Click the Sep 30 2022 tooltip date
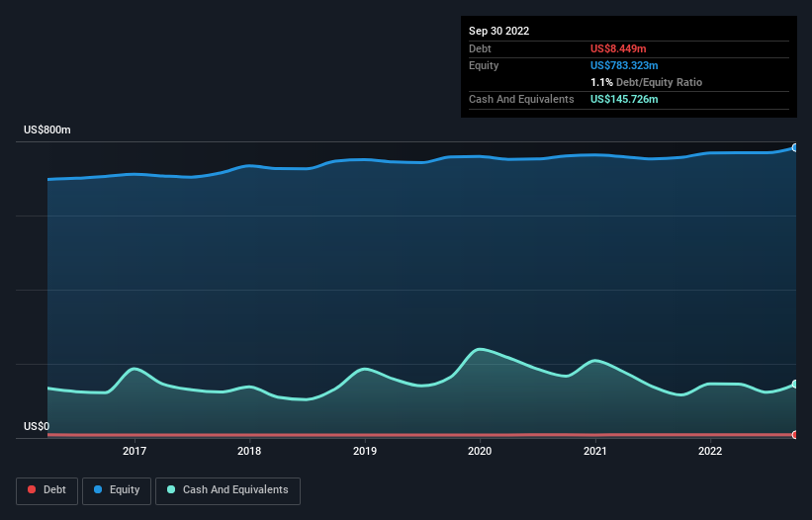Image resolution: width=812 pixels, height=520 pixels. tap(498, 31)
